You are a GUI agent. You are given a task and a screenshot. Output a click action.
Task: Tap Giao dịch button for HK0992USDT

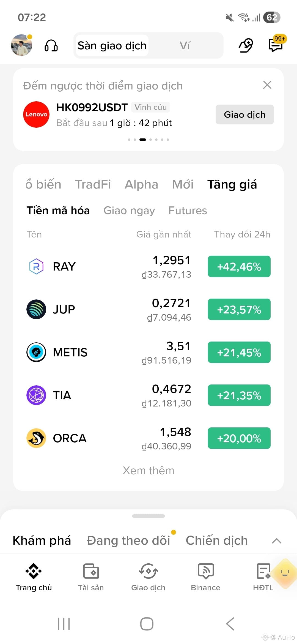pos(245,114)
